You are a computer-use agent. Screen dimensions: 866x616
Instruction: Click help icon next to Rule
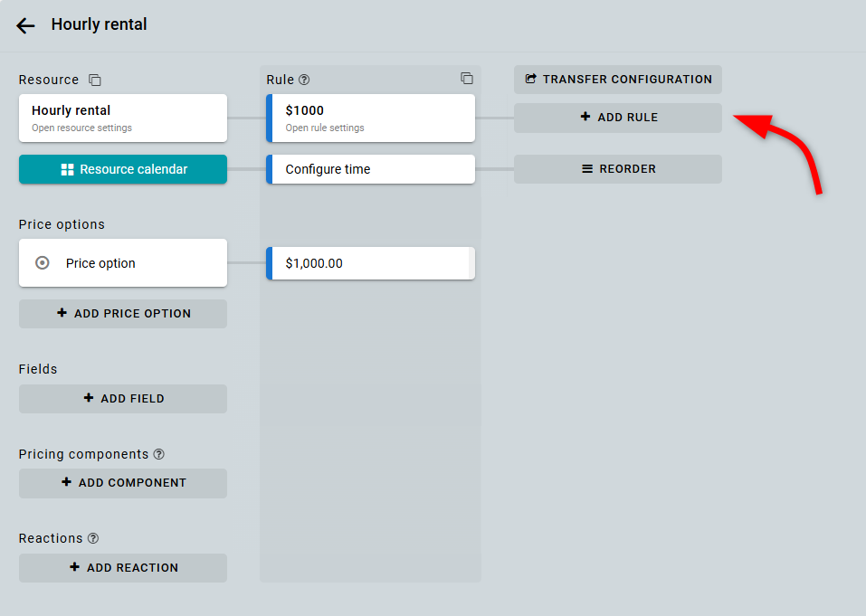(304, 81)
